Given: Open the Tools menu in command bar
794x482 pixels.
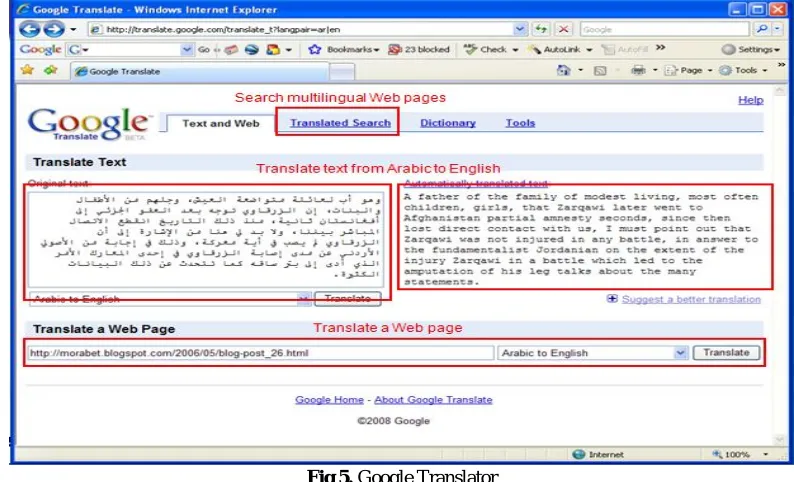Looking at the screenshot, I should [x=743, y=70].
